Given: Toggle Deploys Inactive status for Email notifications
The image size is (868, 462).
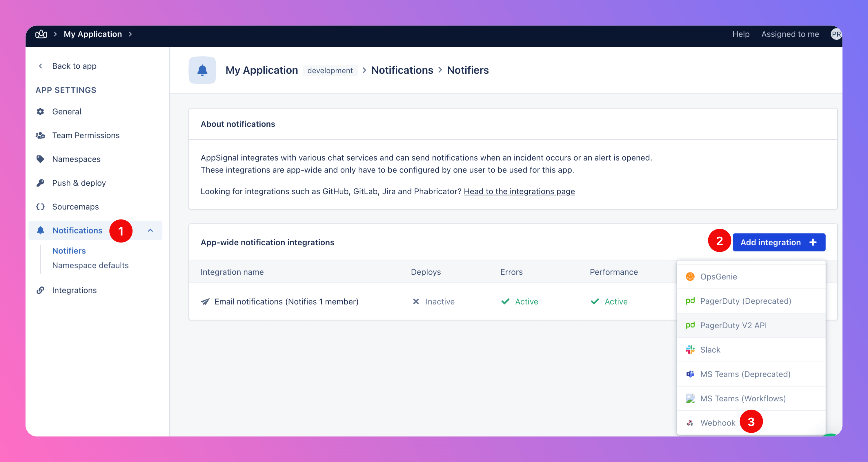Looking at the screenshot, I should tap(433, 302).
